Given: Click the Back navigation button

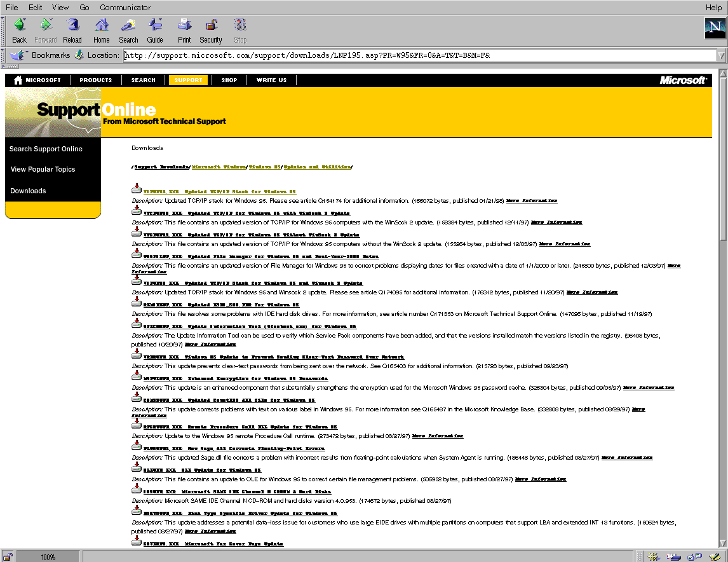Looking at the screenshot, I should [x=19, y=30].
